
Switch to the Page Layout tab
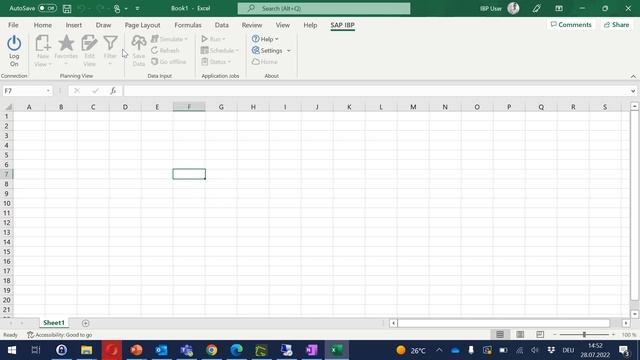click(142, 25)
